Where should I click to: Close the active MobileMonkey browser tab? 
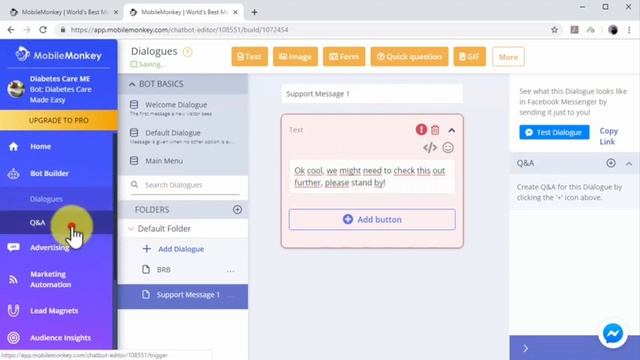(236, 12)
